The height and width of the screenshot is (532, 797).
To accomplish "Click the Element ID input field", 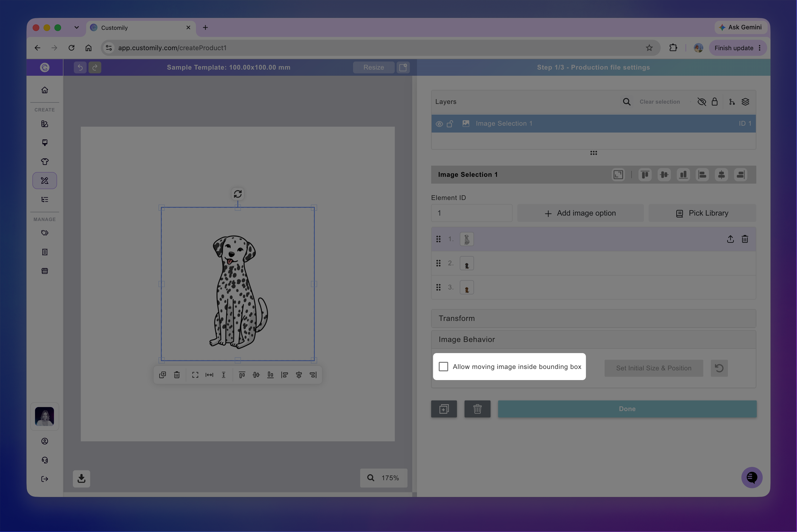I will click(x=472, y=213).
